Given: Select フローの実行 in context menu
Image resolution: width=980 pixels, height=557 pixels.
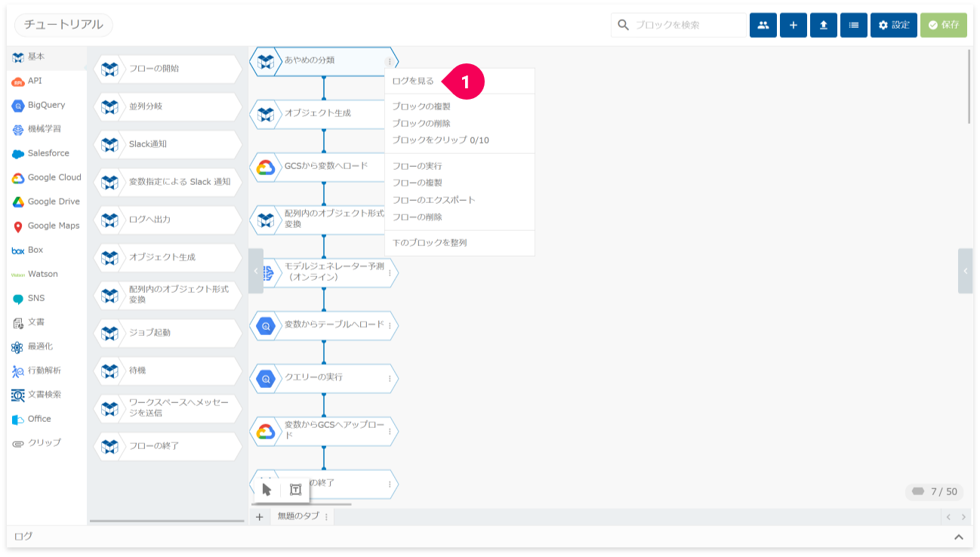Looking at the screenshot, I should point(417,166).
